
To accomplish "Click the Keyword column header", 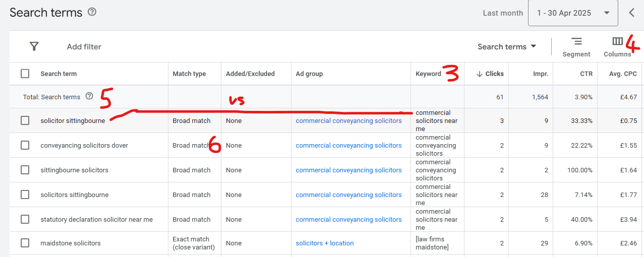I will 428,74.
